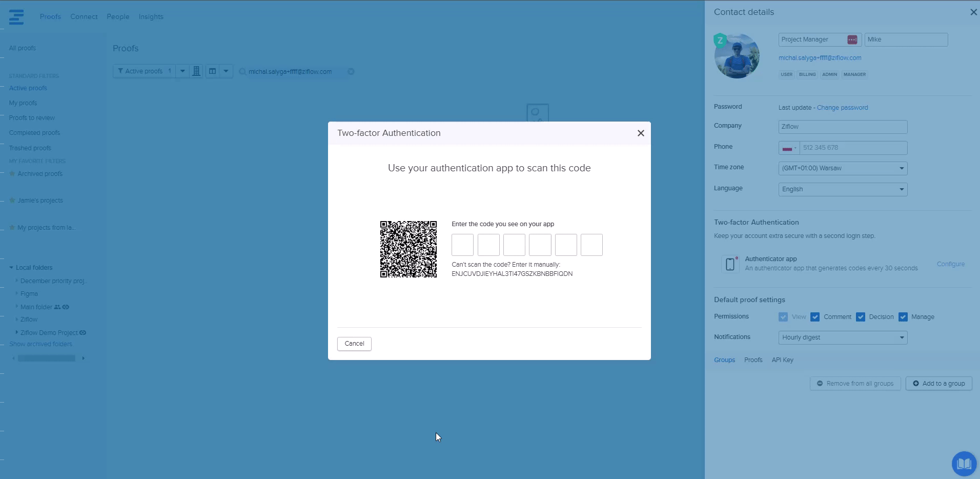Click the Ziflow logo icon
The image size is (980, 479).
click(x=16, y=17)
